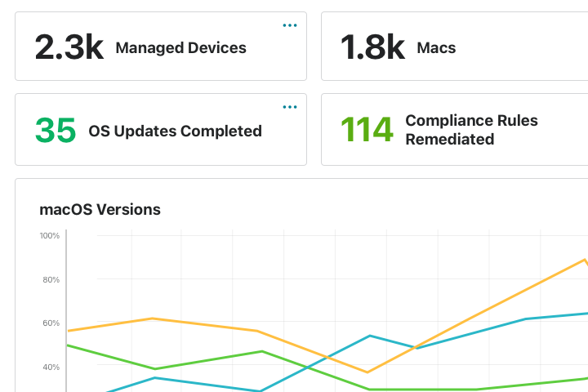588x392 pixels.
Task: Click the 40% y-axis label
Action: tap(49, 367)
